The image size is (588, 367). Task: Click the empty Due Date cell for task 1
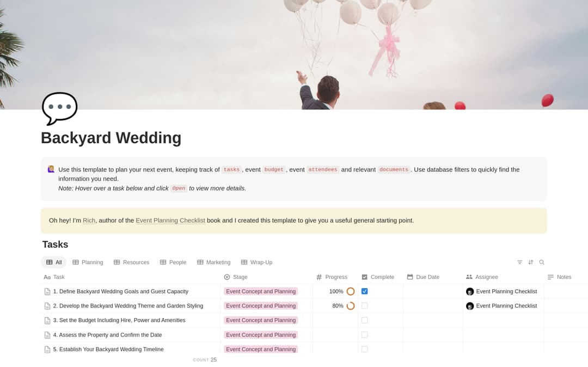click(433, 291)
